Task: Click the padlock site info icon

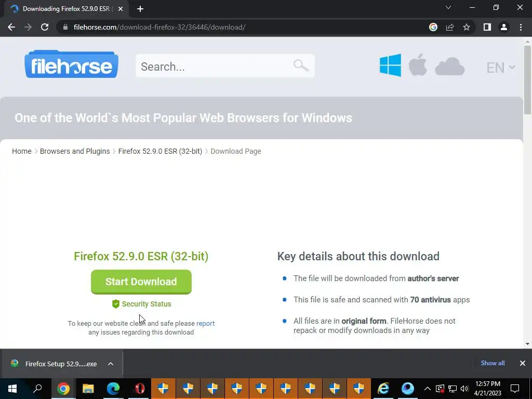Action: pyautogui.click(x=65, y=27)
